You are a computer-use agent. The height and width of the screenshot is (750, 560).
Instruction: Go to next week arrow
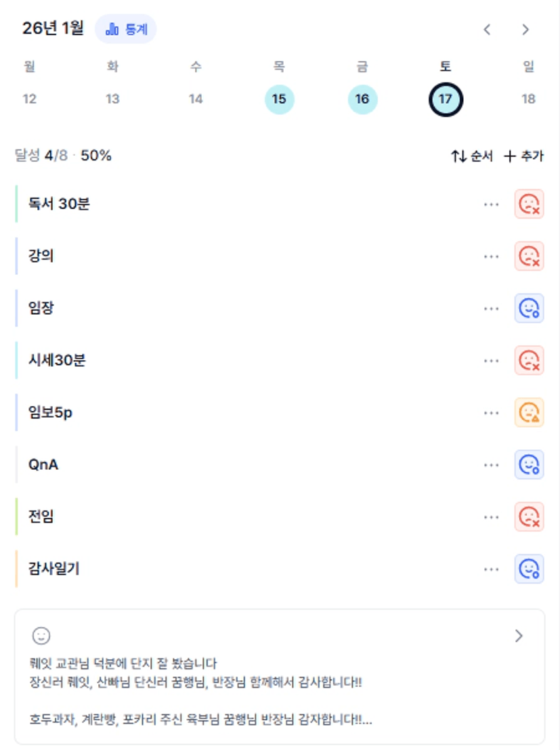click(x=525, y=29)
